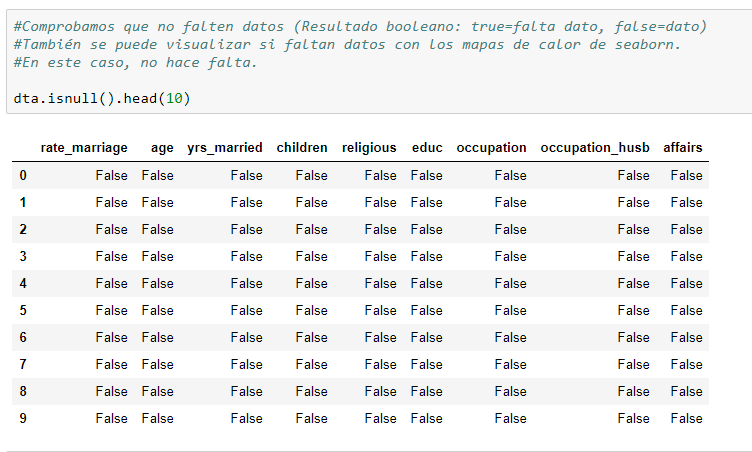Click the comment line '#En este caso, no hace falta.'
Viewport: 752px width, 452px height.
(x=136, y=63)
